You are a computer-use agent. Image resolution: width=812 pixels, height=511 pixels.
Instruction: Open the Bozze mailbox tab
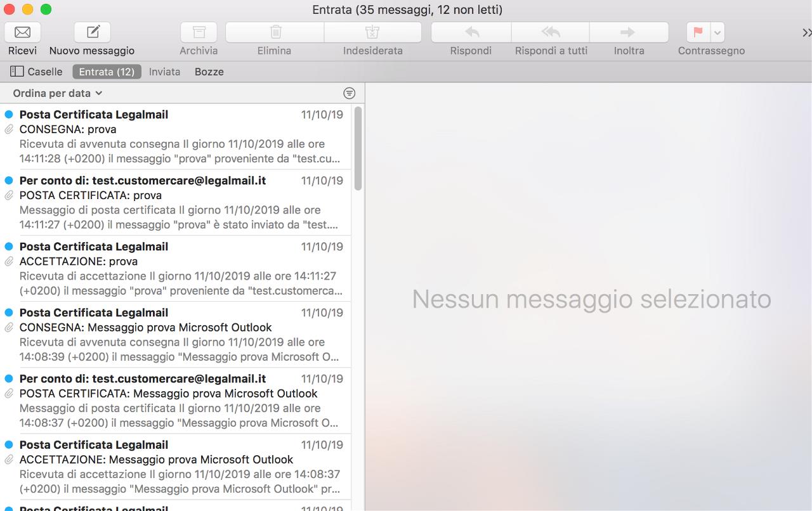click(x=209, y=72)
